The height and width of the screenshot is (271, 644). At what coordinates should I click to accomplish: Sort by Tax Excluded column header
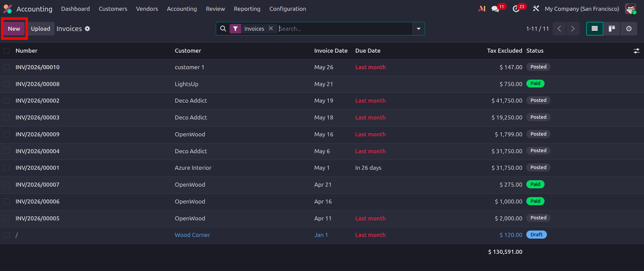point(504,51)
